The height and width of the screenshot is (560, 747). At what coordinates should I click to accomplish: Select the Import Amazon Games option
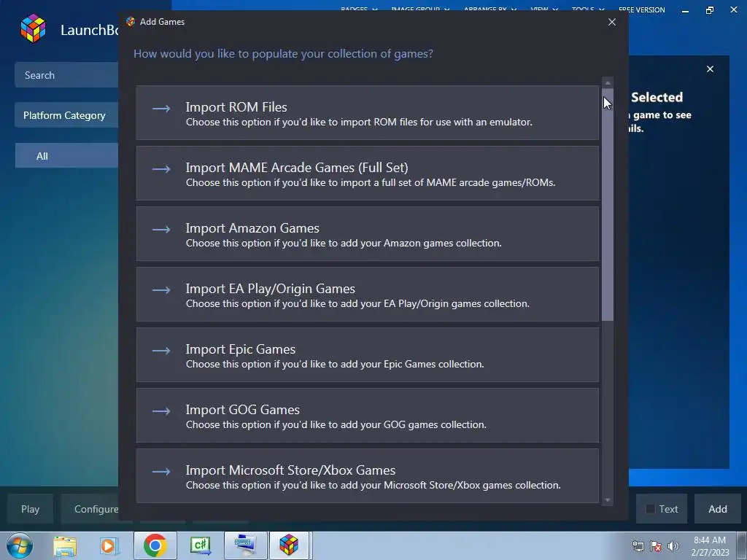pyautogui.click(x=368, y=234)
